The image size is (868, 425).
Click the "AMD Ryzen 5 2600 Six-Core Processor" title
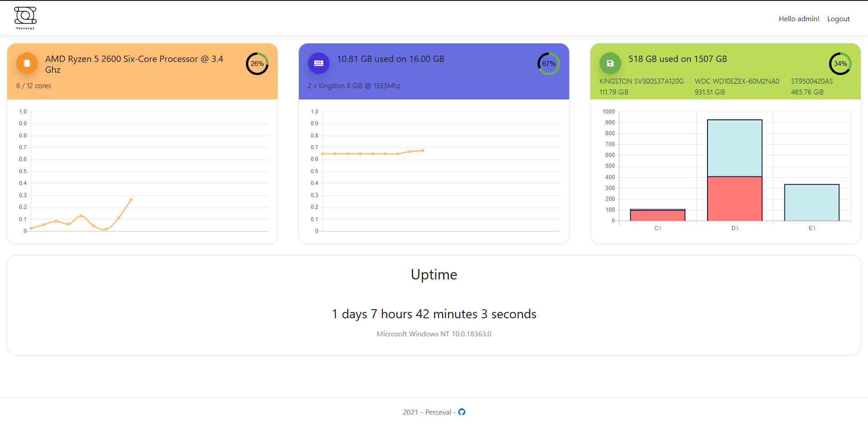click(x=134, y=64)
